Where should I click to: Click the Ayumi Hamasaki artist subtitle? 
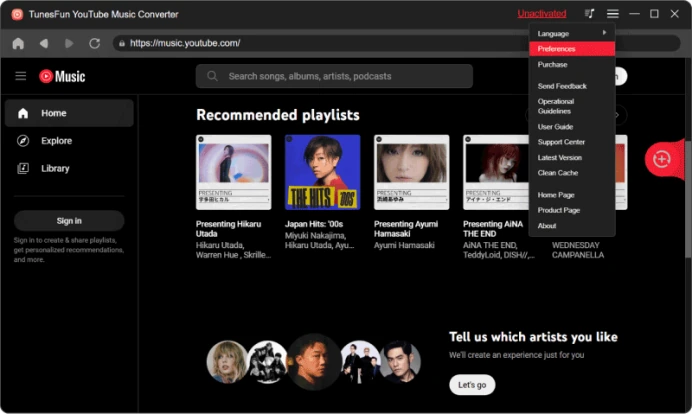(404, 245)
